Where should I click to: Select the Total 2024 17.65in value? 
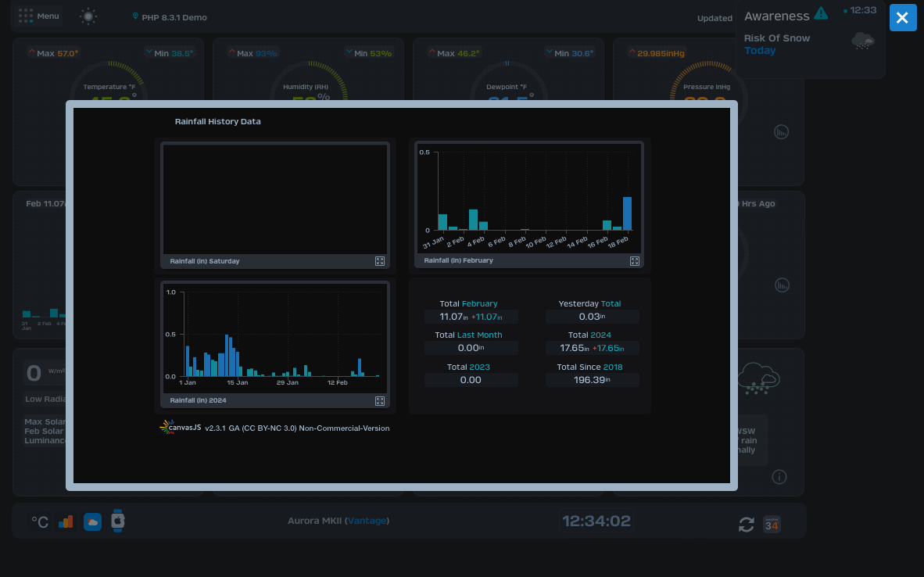pos(593,349)
